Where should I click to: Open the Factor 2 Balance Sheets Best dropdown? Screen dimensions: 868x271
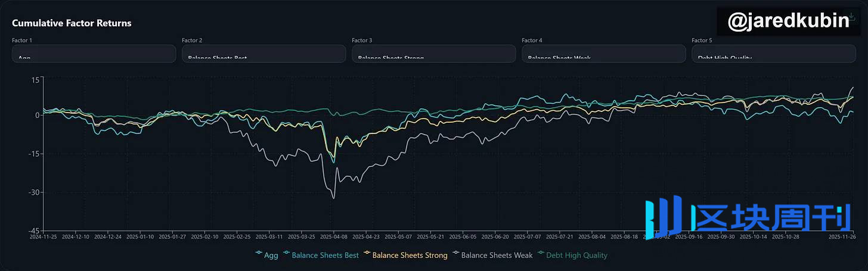click(x=263, y=54)
